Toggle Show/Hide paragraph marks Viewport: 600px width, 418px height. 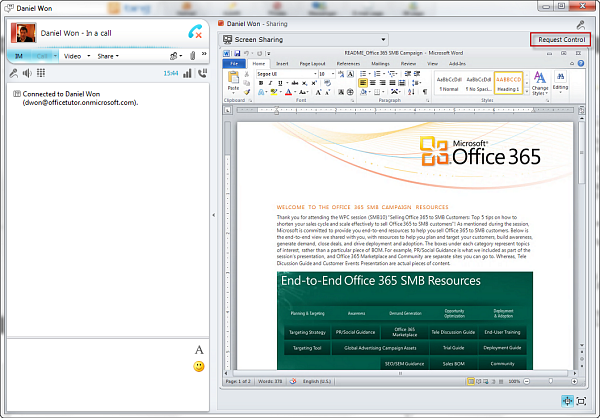click(x=424, y=92)
